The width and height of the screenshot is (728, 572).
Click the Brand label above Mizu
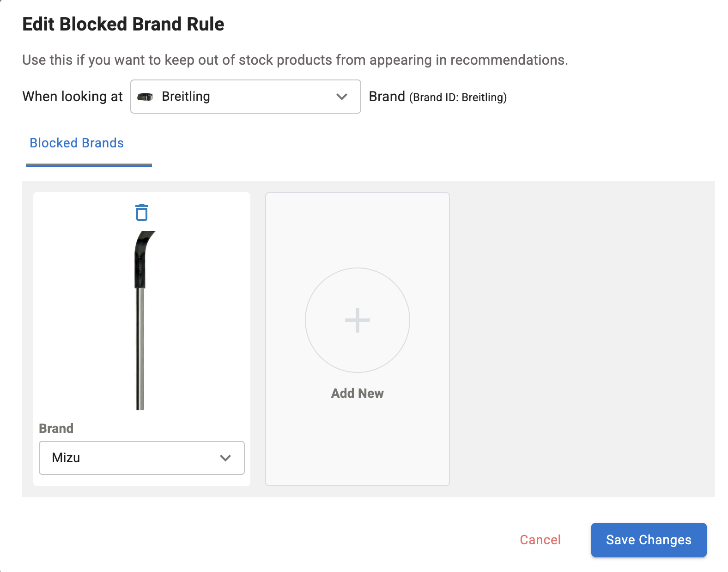point(56,428)
